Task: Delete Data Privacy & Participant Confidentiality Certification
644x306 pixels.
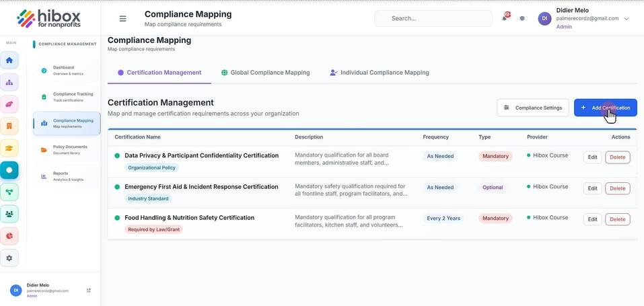Action: pyautogui.click(x=617, y=157)
